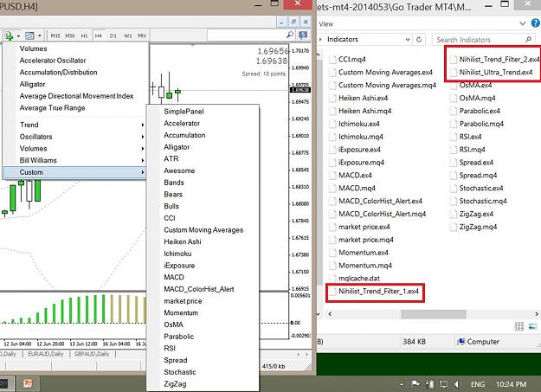This screenshot has height=392, width=541.
Task: Click the magnifier in Search Indicators box
Action: pyautogui.click(x=528, y=39)
